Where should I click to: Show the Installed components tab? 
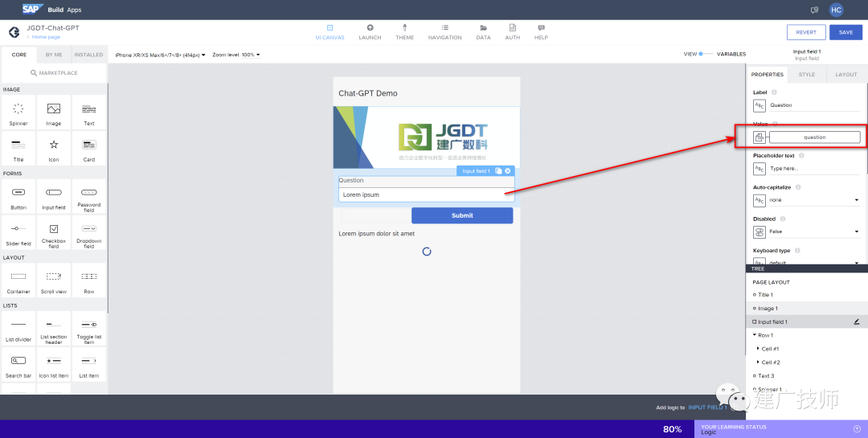pos(88,55)
